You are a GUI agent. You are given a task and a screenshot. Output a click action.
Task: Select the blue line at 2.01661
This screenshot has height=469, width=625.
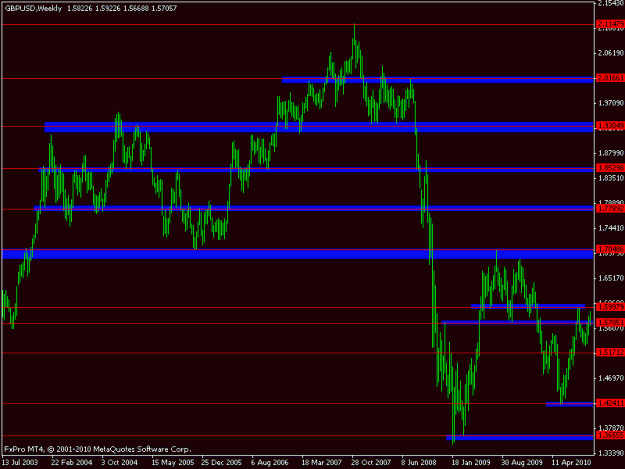[x=437, y=80]
